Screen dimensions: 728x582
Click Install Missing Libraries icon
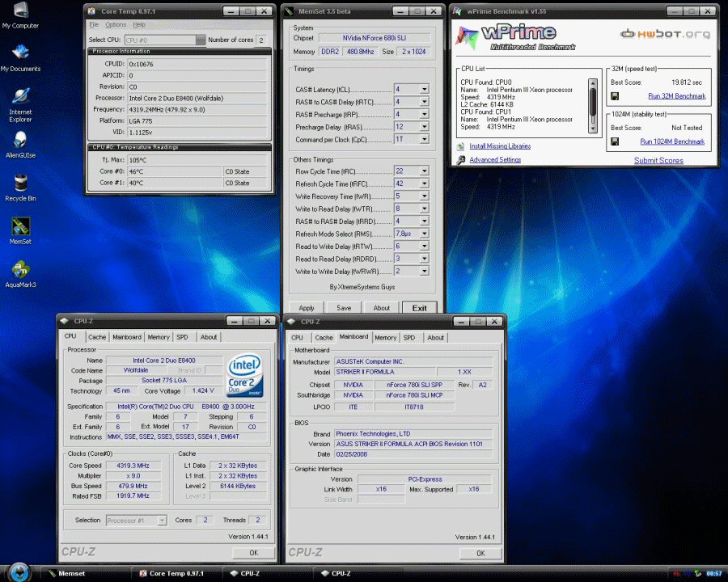point(460,146)
